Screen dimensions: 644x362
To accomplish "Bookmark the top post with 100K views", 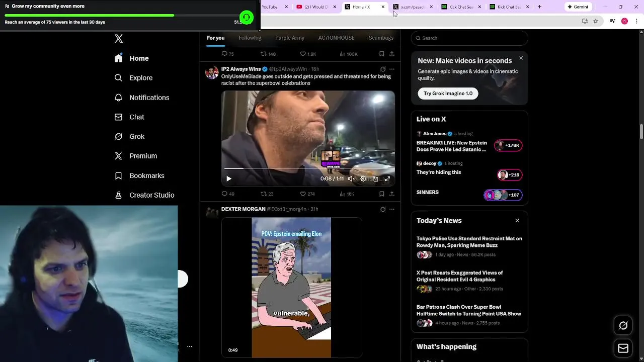I will pyautogui.click(x=382, y=54).
